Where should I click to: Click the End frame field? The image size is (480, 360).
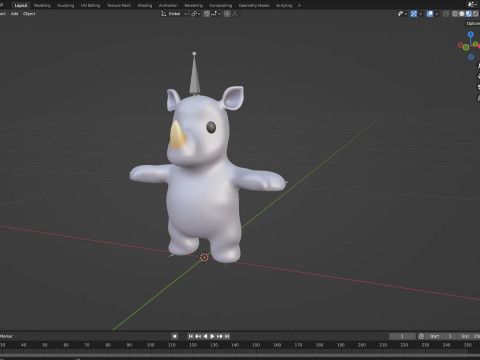[468, 336]
